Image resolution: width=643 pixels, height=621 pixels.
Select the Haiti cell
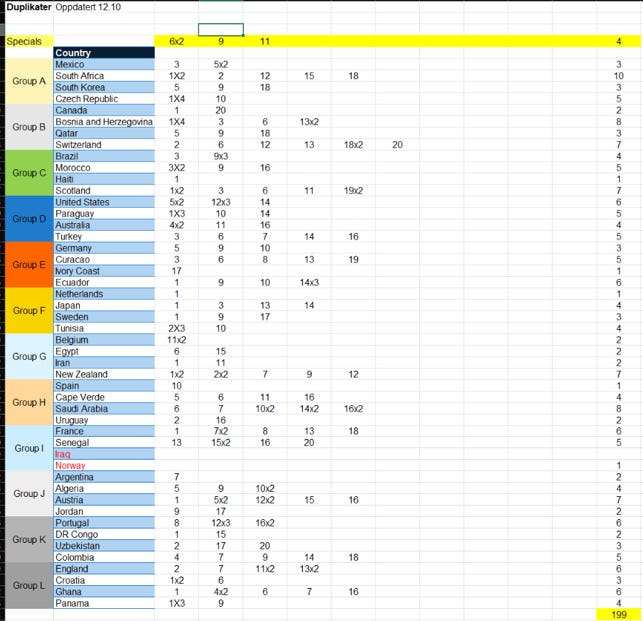coord(104,179)
